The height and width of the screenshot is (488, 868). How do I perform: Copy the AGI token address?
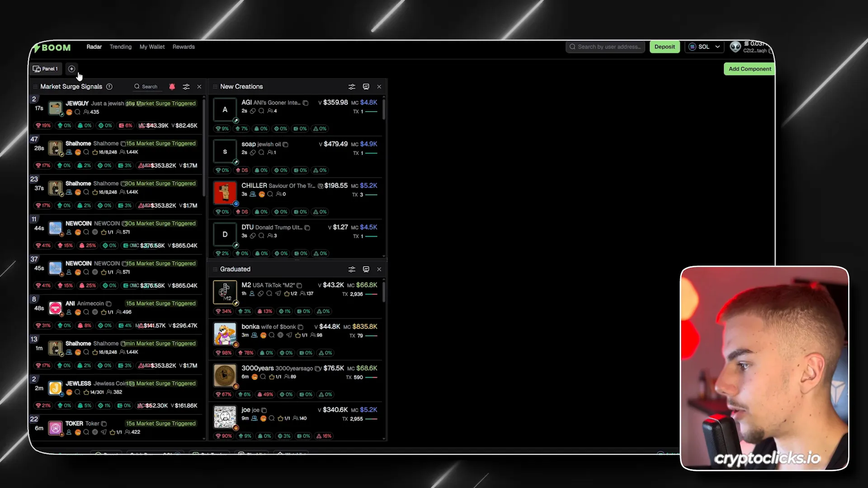click(x=306, y=103)
